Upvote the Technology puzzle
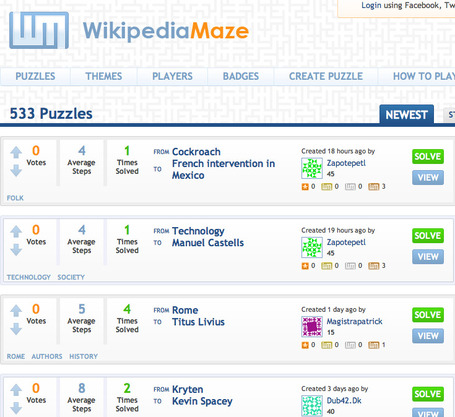This screenshot has height=417, width=455. coord(16,231)
